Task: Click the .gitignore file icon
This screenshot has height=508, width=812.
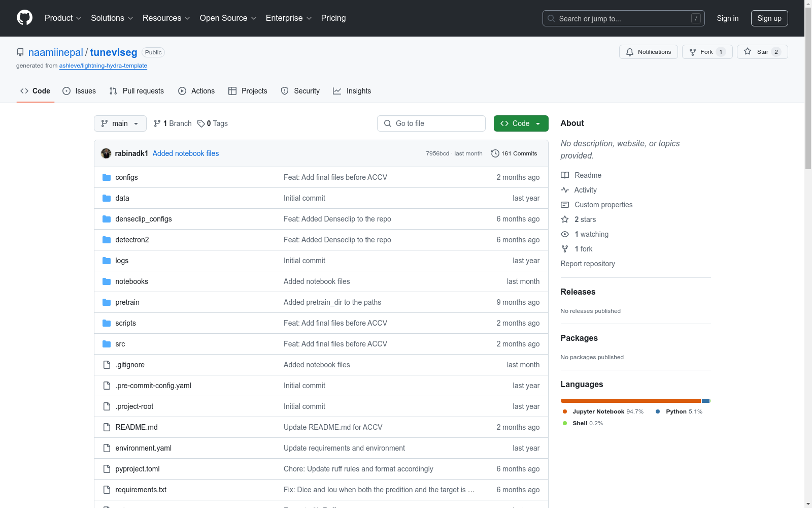Action: 107,365
